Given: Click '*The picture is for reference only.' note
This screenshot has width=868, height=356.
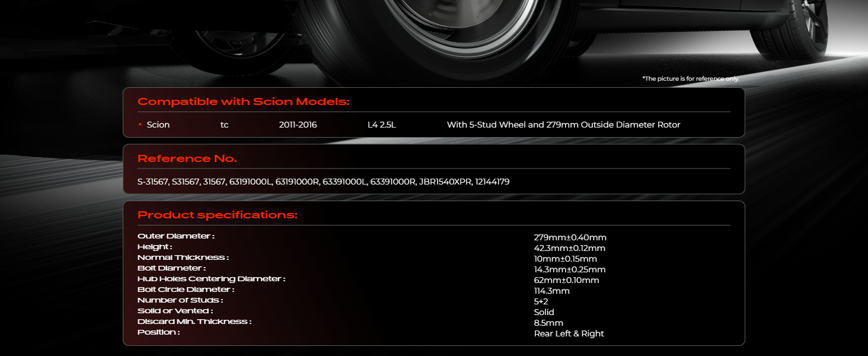Looking at the screenshot, I should pyautogui.click(x=691, y=79).
